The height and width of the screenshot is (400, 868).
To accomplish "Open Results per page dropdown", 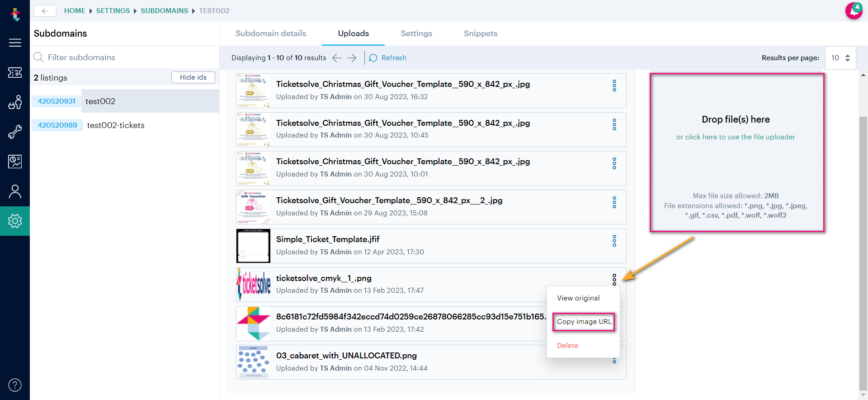I will pyautogui.click(x=840, y=58).
